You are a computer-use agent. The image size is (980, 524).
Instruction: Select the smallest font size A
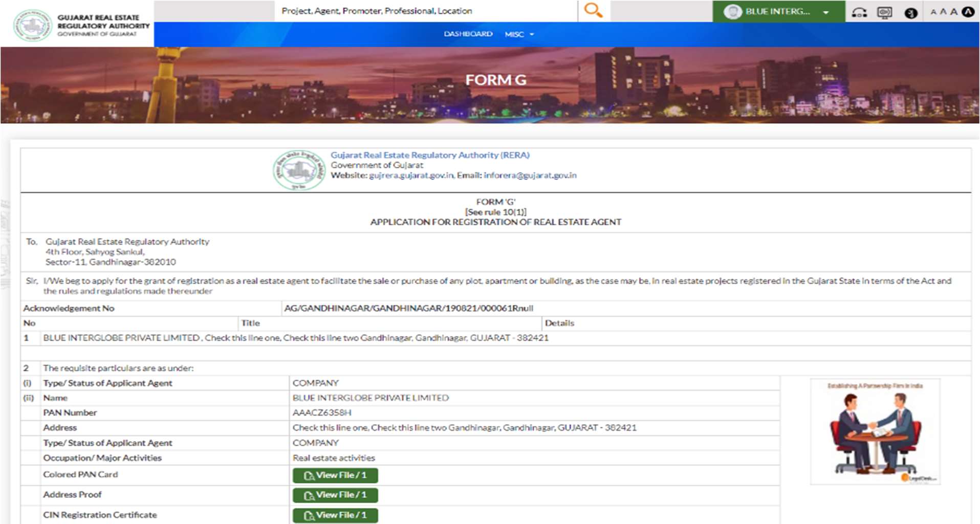pos(933,12)
